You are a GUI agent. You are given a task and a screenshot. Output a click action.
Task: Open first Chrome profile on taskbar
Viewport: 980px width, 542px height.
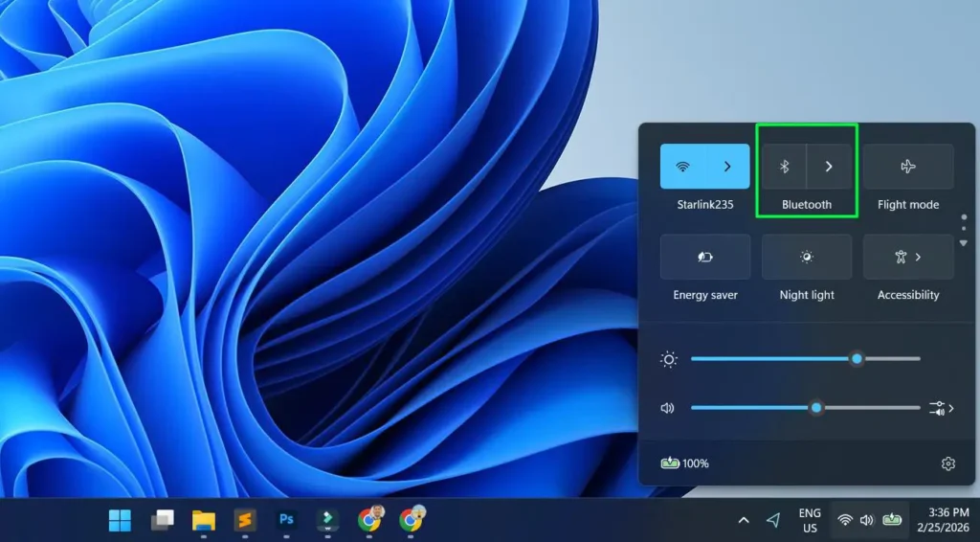pyautogui.click(x=370, y=519)
